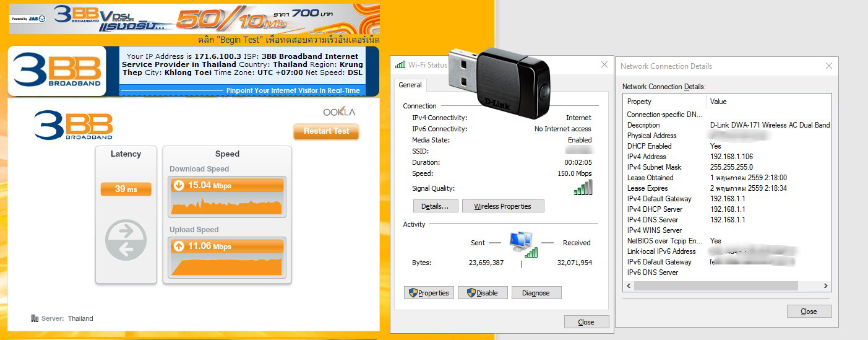Click the 15.04 Mbps download result bar
868x340 pixels.
227,185
